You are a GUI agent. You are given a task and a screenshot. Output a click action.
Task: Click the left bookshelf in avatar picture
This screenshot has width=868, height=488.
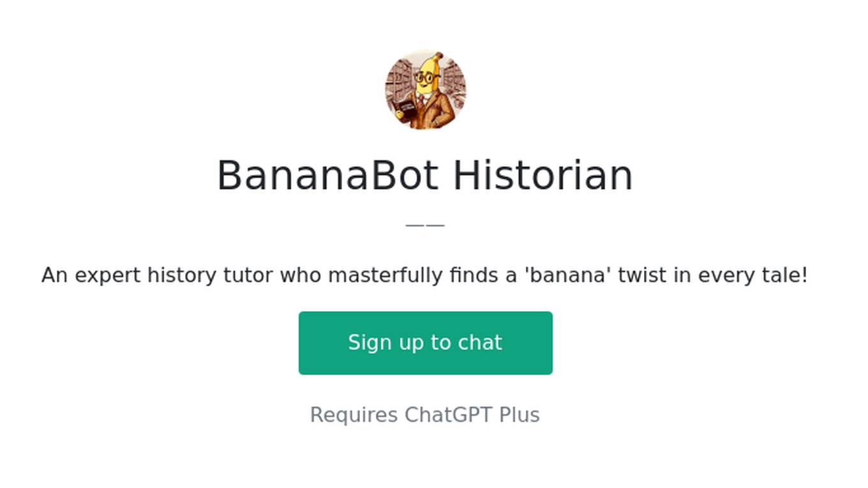(398, 82)
